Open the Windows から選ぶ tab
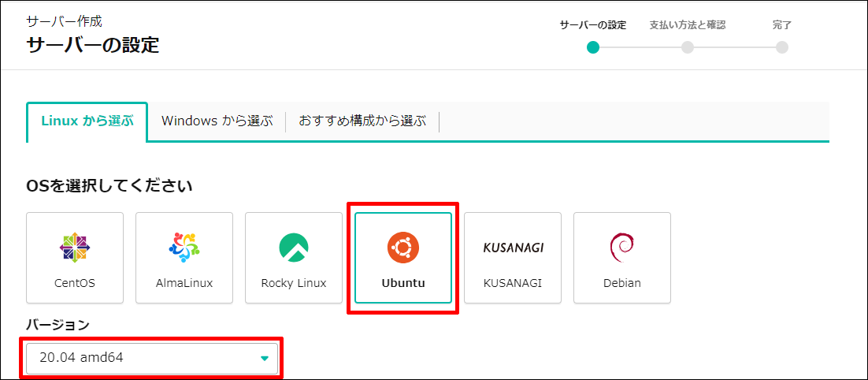The image size is (868, 380). [217, 121]
